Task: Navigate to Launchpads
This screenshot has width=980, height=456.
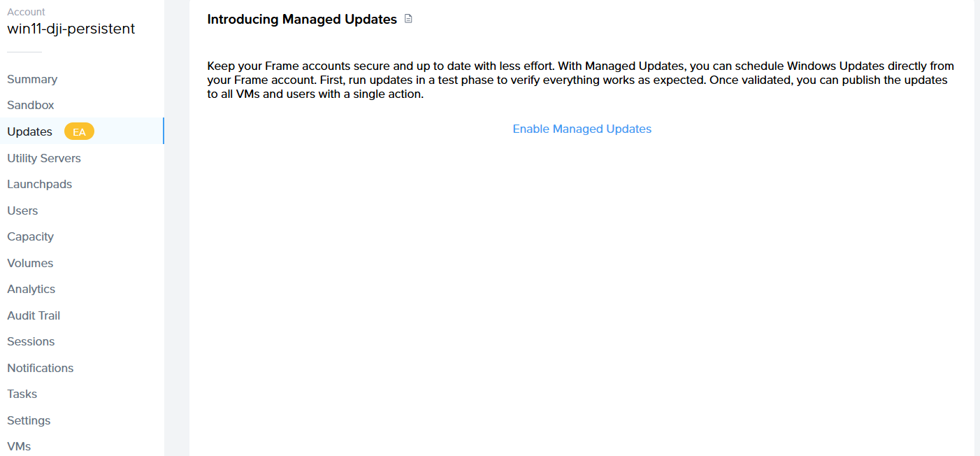Action: [40, 184]
